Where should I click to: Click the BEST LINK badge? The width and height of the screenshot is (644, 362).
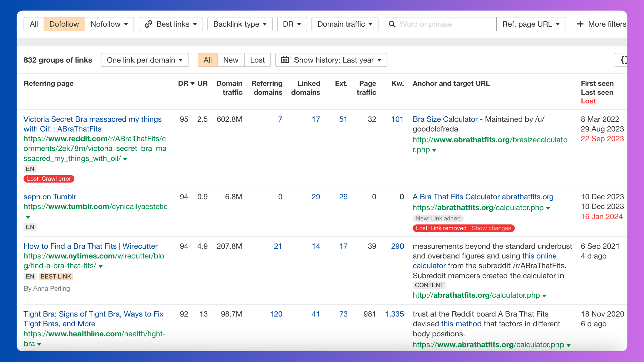[x=56, y=277]
